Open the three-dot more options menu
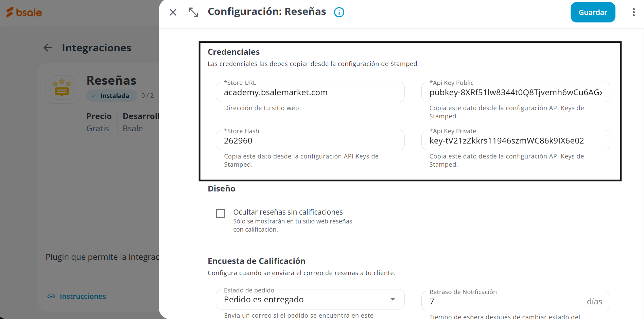 (633, 12)
